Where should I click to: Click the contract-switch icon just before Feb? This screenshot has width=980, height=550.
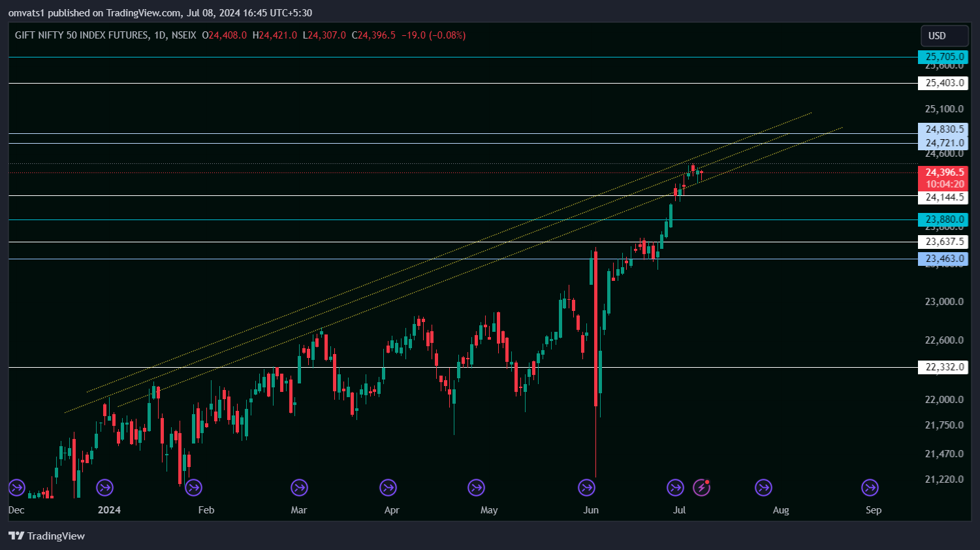pos(193,487)
